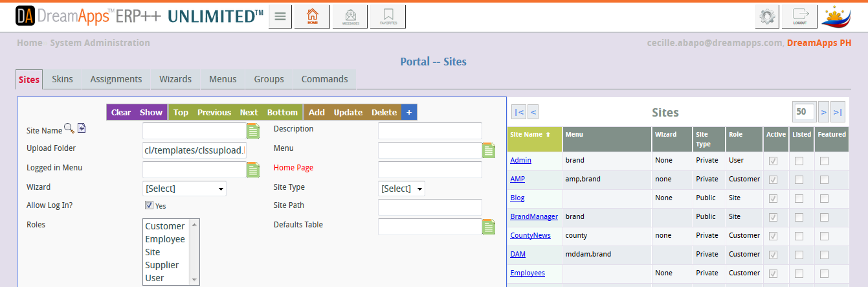The image size is (868, 287).
Task: Click up arrow of Roles list scrollbar
Action: pyautogui.click(x=194, y=224)
